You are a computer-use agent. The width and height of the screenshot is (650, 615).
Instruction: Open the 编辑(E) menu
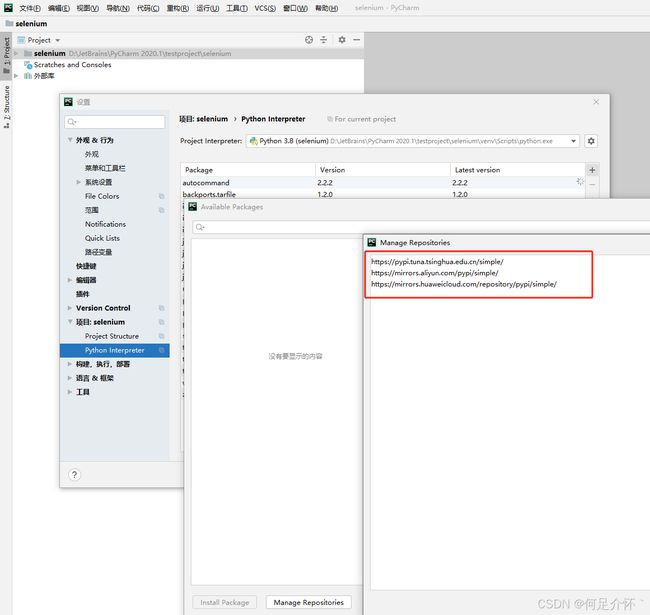click(58, 8)
